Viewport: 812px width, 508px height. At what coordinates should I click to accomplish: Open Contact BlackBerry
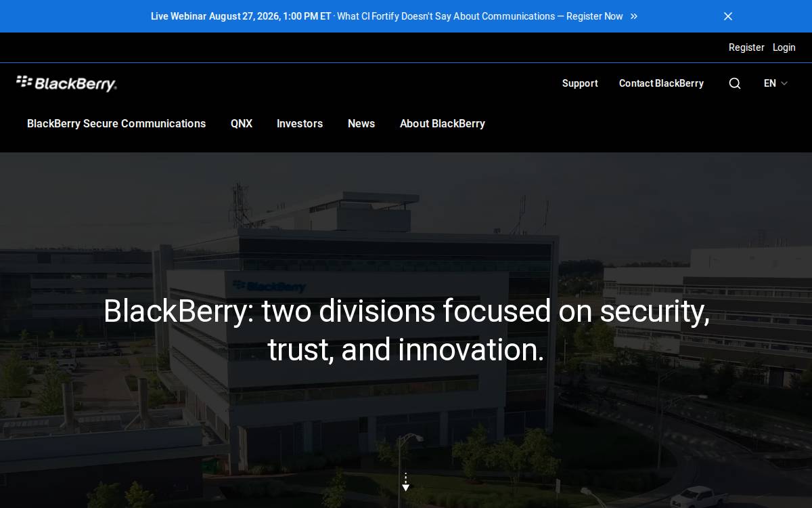tap(661, 83)
